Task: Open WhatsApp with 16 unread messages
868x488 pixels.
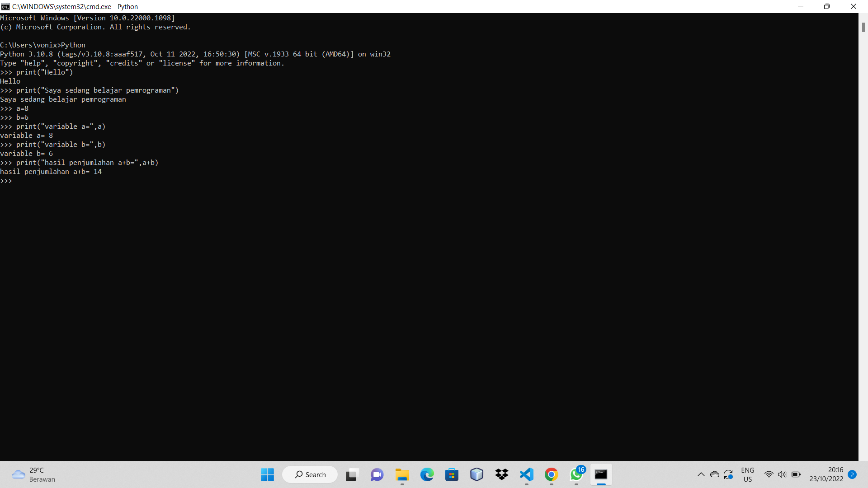Action: 576,474
